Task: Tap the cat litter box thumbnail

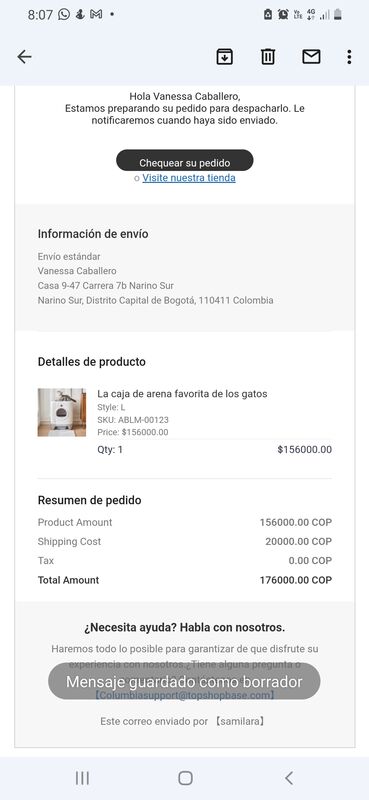Action: click(x=62, y=412)
